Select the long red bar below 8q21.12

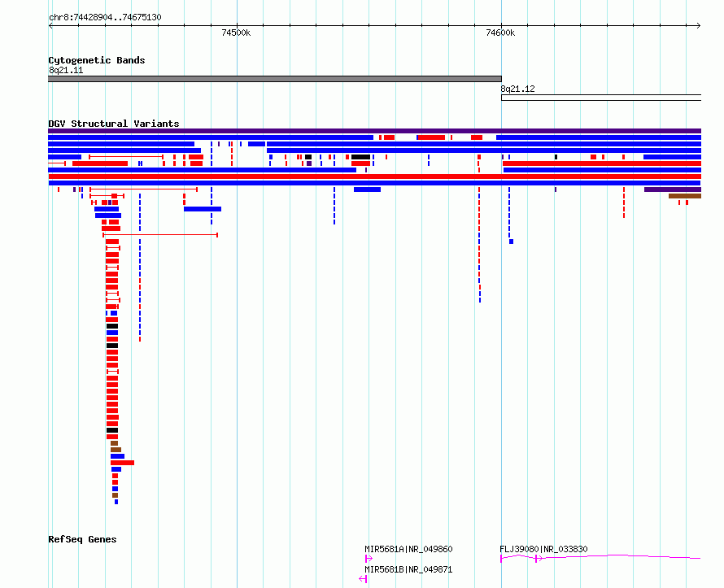pyautogui.click(x=602, y=163)
